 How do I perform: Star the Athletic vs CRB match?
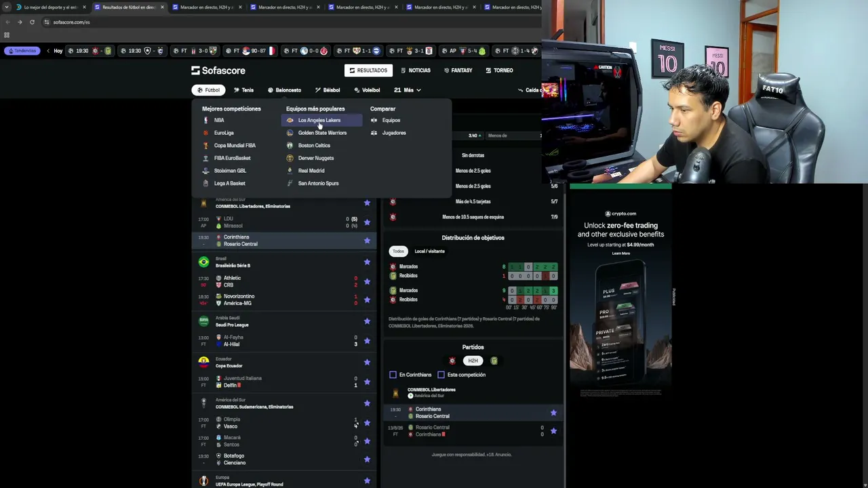(x=367, y=281)
